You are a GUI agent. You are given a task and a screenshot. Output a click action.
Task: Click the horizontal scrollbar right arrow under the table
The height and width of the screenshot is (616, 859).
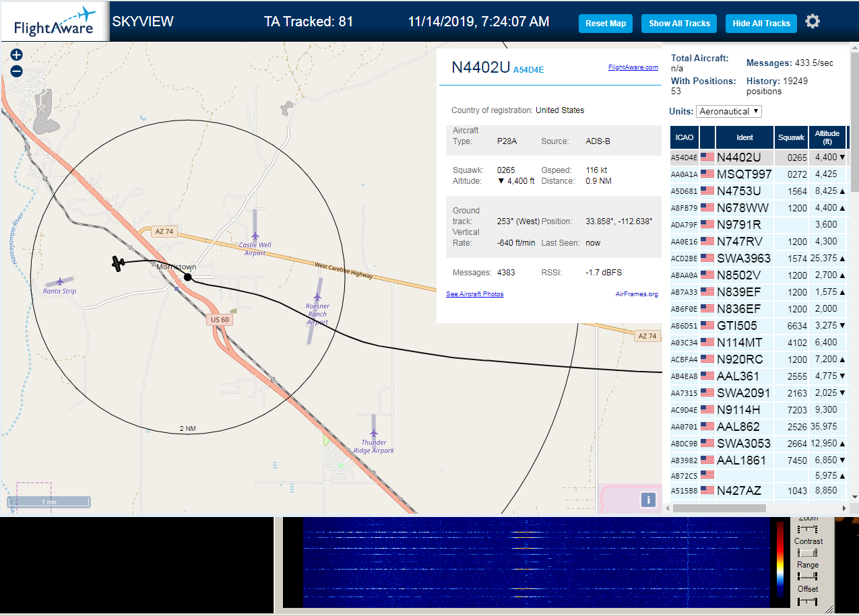click(844, 508)
